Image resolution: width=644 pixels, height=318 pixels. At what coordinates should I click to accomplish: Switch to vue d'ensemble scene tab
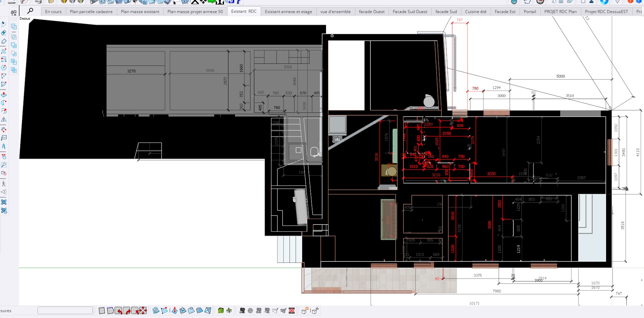(x=336, y=11)
